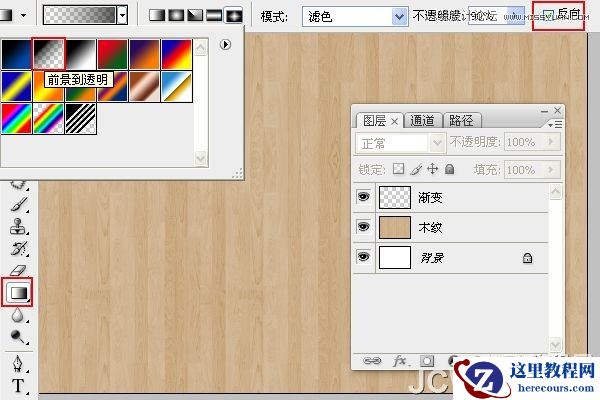
Task: Enable the 反向 reverse checkbox
Action: point(548,15)
